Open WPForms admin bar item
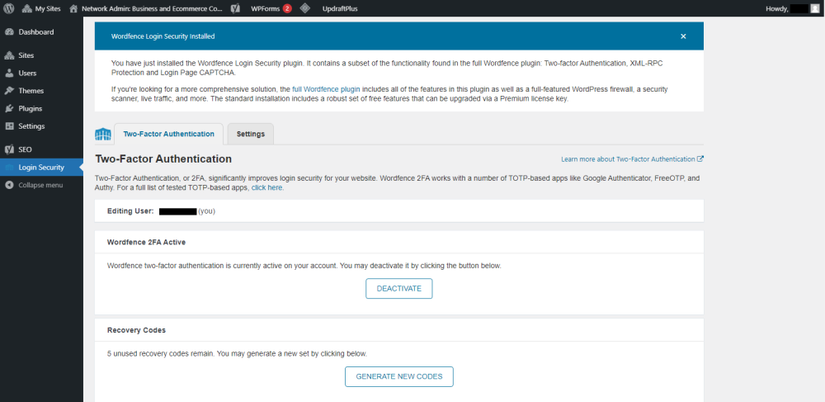The image size is (825, 402). point(271,8)
